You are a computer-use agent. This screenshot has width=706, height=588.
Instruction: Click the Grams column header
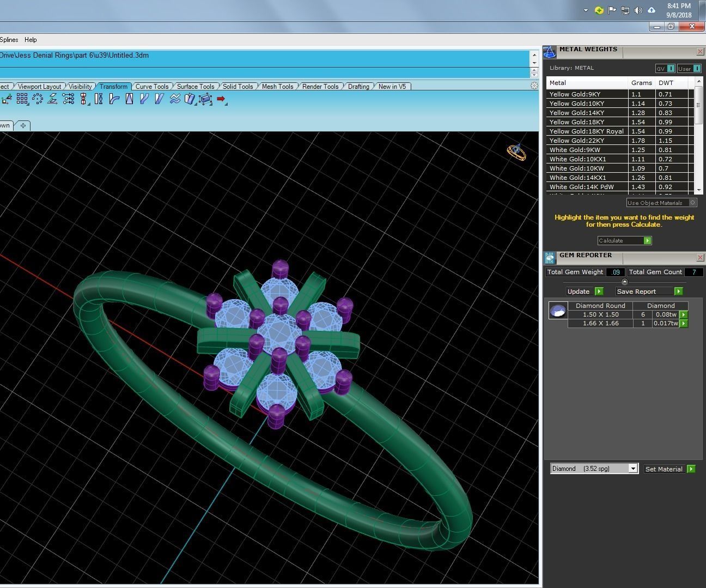click(x=642, y=83)
